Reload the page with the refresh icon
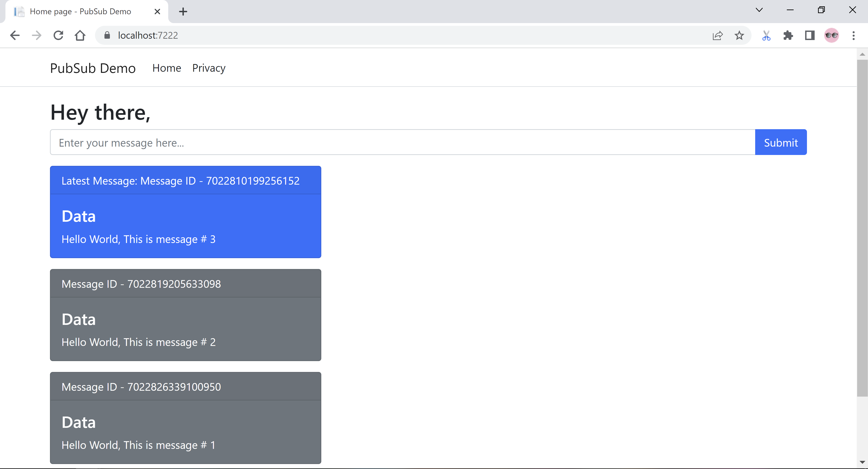The width and height of the screenshot is (868, 469). (58, 35)
